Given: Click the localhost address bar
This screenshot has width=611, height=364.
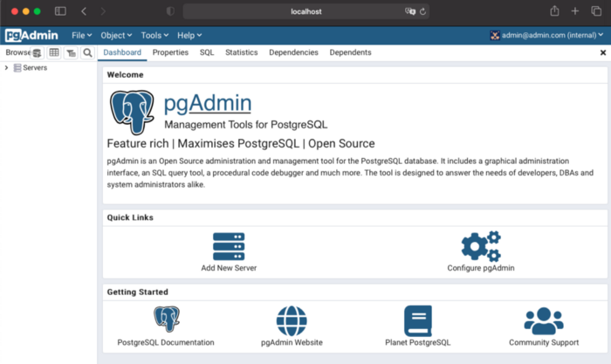Looking at the screenshot, I should coord(306,11).
